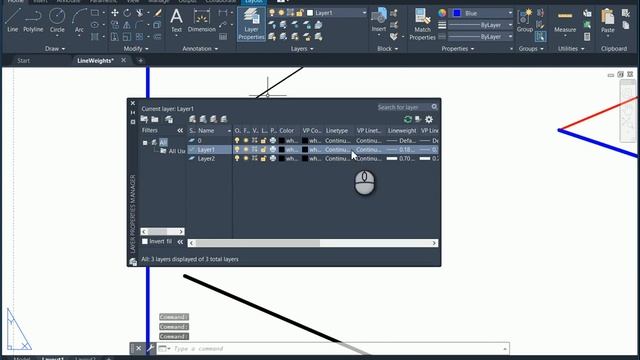640x360 pixels.
Task: Check the Invert filter checkbox
Action: click(144, 241)
